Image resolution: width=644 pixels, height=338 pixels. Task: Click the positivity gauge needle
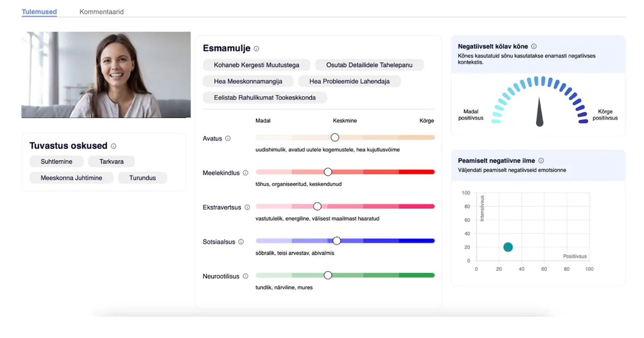(539, 112)
